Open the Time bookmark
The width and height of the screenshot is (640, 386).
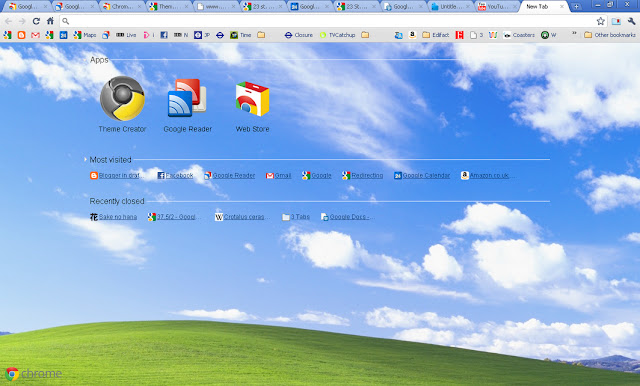point(241,35)
